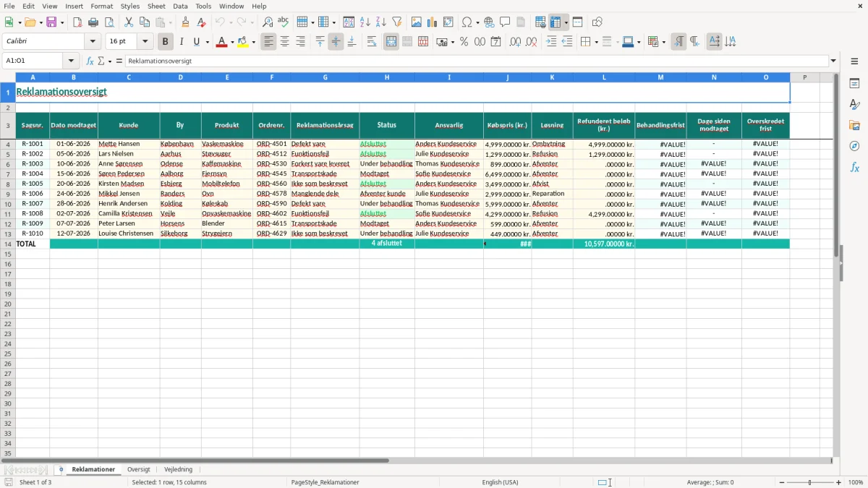
Task: Toggle Left-to-Right text direction
Action: coord(678,42)
